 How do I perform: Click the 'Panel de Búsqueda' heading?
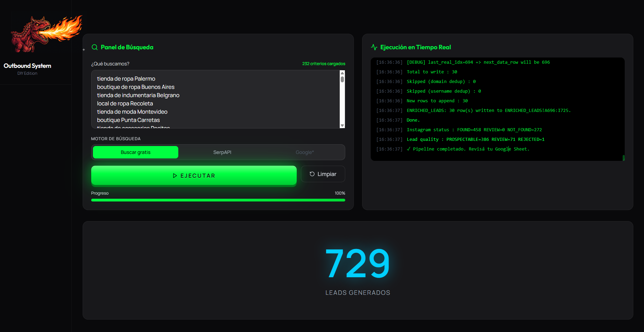tap(127, 47)
